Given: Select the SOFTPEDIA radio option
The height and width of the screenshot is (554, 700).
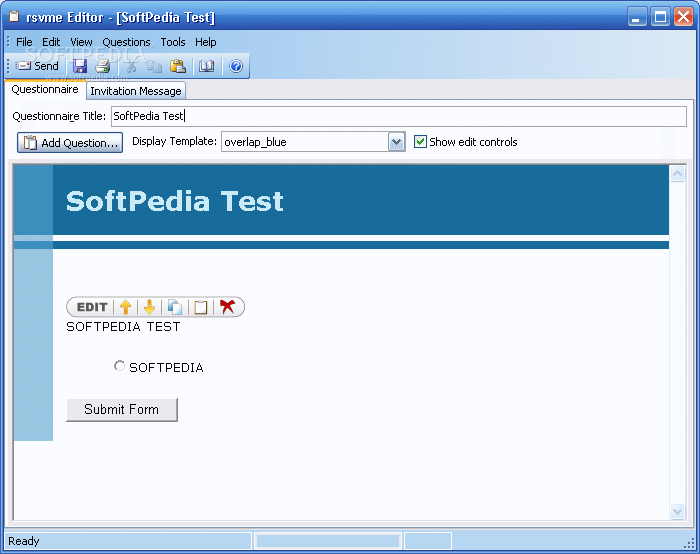Looking at the screenshot, I should 119,366.
